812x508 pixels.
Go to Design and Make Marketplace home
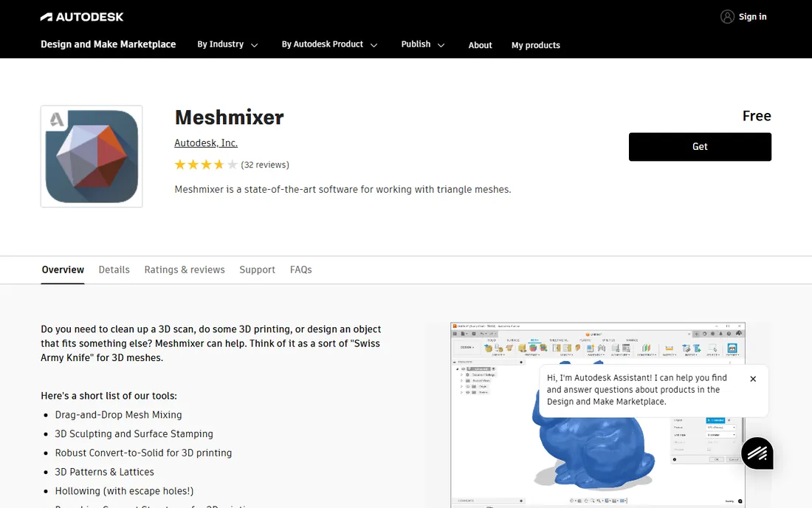click(x=109, y=44)
